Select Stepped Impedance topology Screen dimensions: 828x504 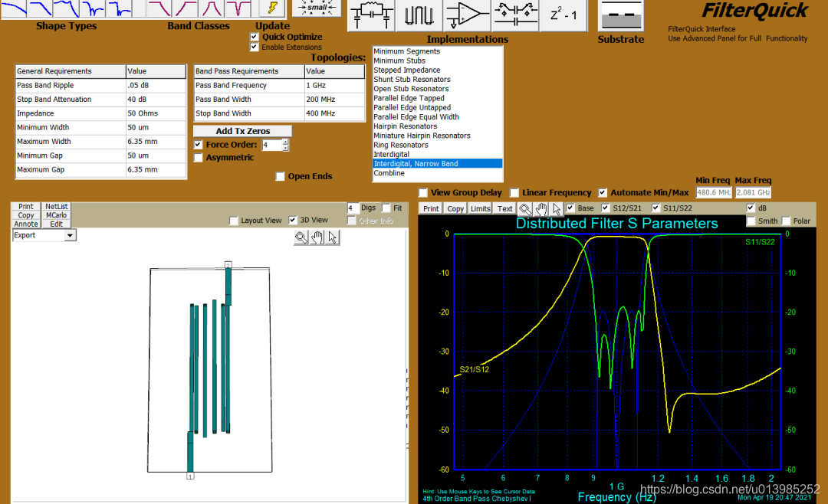click(406, 70)
